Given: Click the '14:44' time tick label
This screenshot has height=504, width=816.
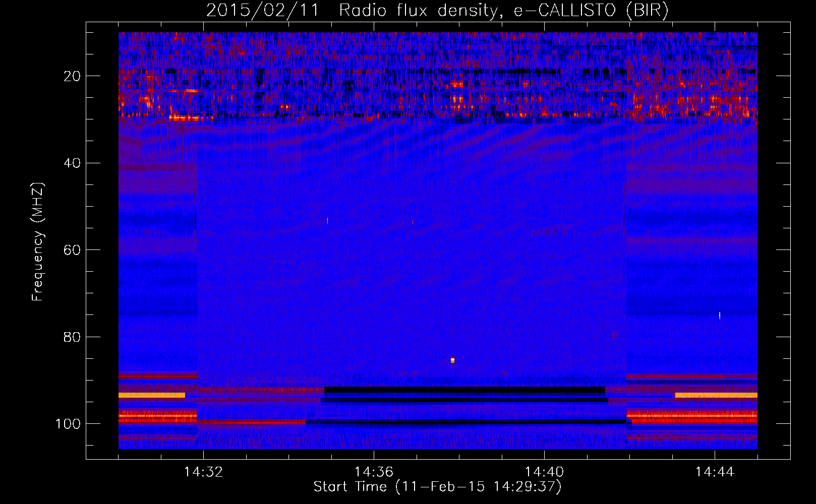Looking at the screenshot, I should (x=715, y=472).
